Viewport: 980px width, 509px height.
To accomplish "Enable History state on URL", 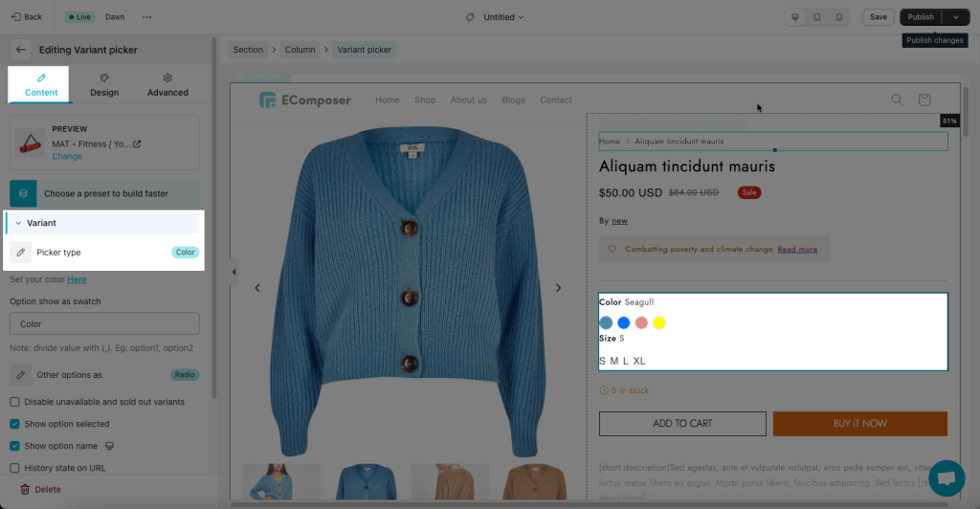I will [14, 468].
